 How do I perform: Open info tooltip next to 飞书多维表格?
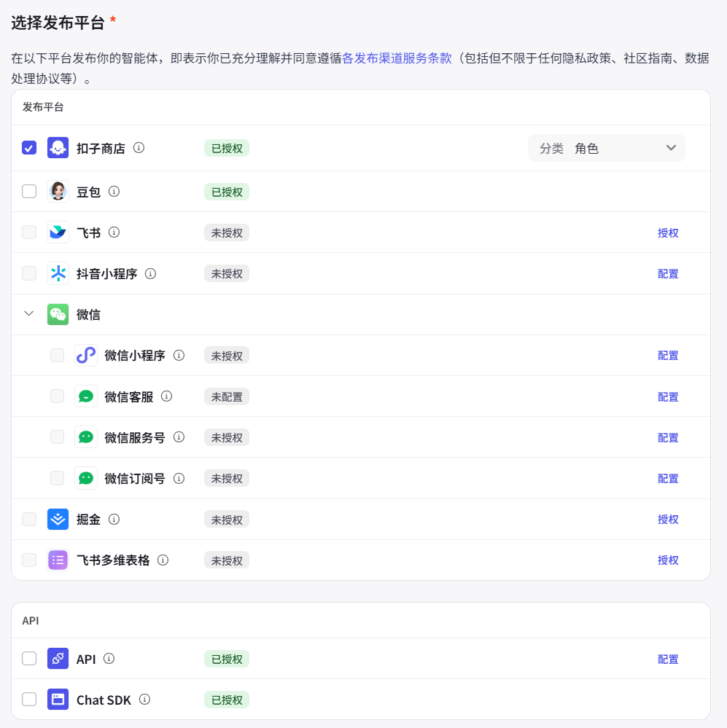[x=163, y=560]
